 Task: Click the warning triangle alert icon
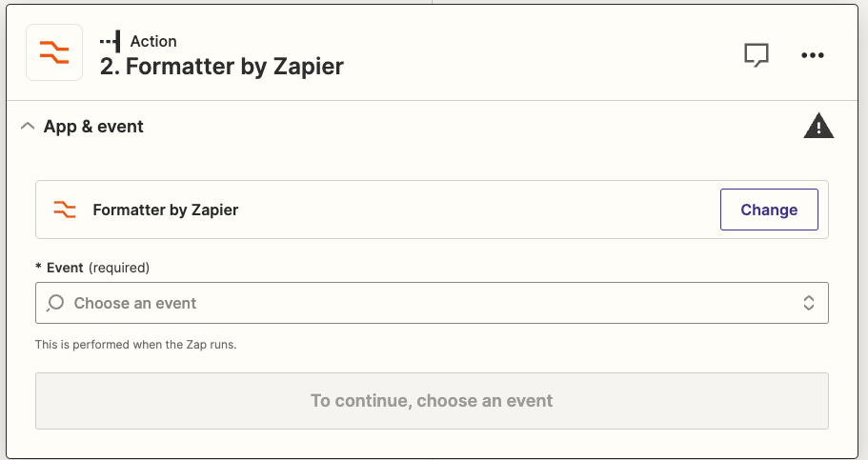point(818,126)
